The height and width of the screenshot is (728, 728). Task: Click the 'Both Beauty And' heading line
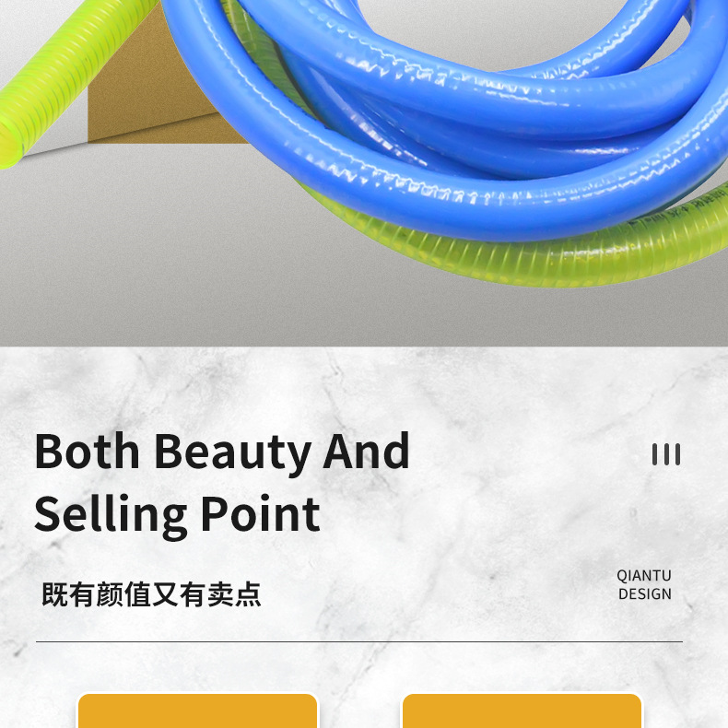click(x=222, y=452)
